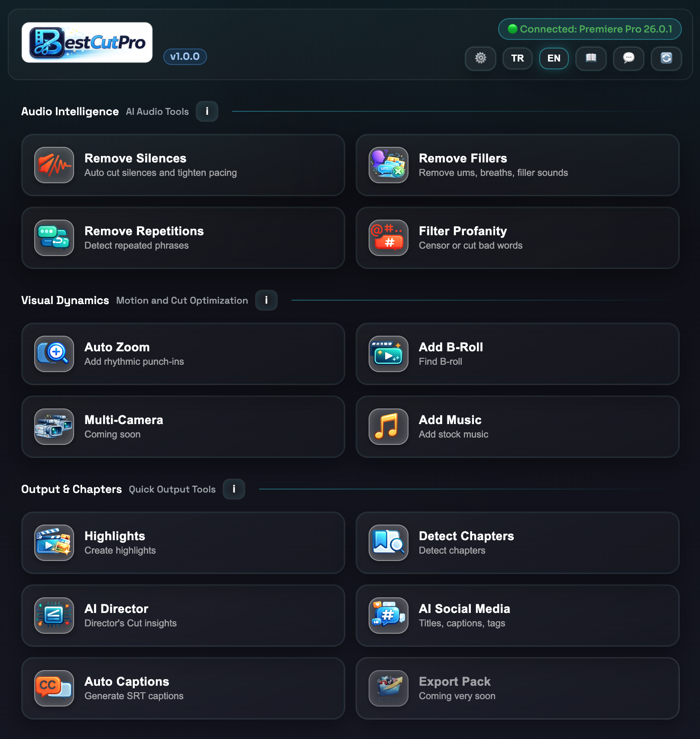Click the Detect Chapters bookmark icon
This screenshot has height=739, width=700.
389,543
